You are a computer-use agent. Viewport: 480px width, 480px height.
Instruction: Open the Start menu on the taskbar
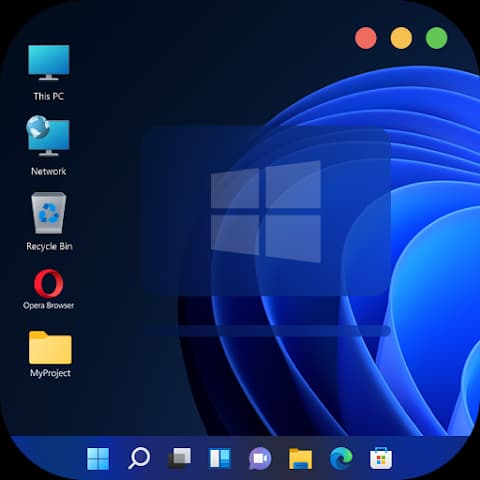point(98,459)
